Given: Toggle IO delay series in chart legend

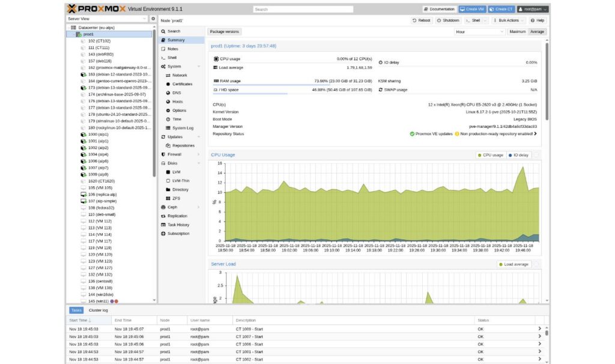Looking at the screenshot, I should [x=518, y=156].
